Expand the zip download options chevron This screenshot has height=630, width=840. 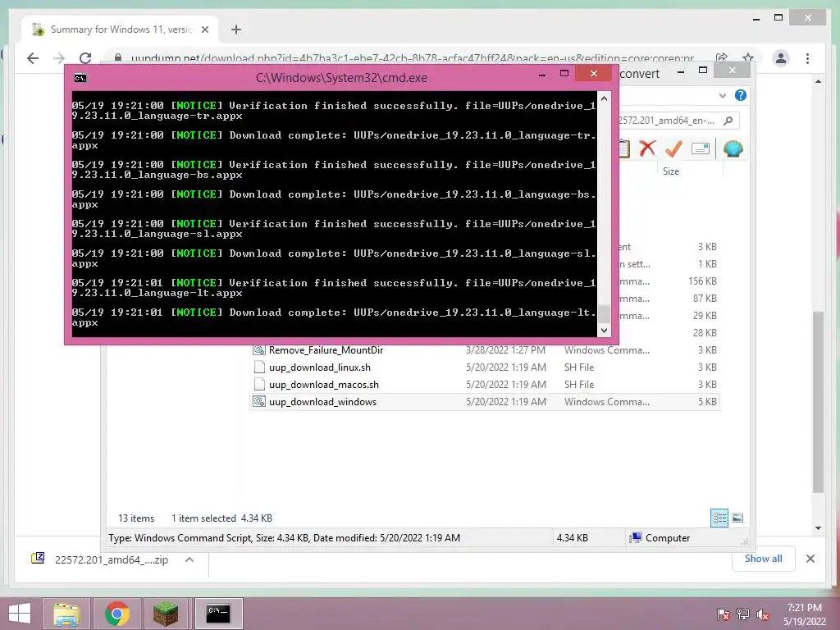tap(189, 559)
